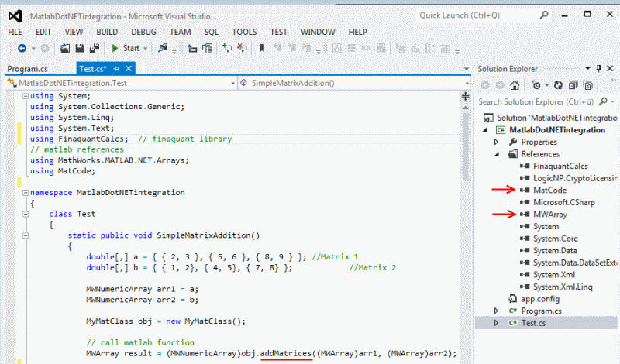Select app.config in Solution Explorer
The width and height of the screenshot is (620, 364).
click(x=540, y=299)
